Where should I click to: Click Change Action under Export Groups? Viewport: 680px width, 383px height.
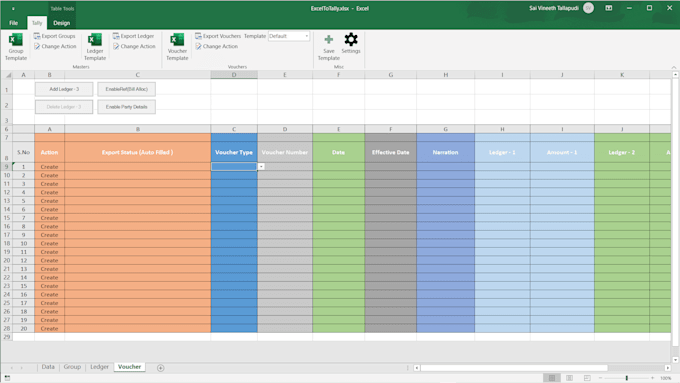coord(55,46)
